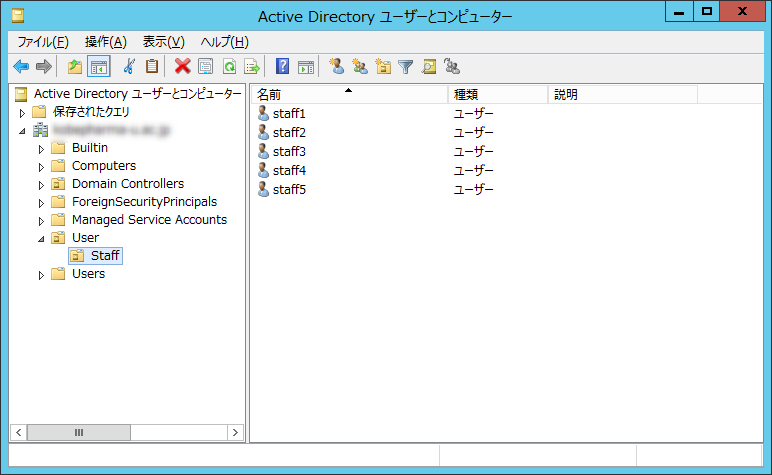The height and width of the screenshot is (475, 772).
Task: Select the Users container in tree
Action: click(88, 274)
